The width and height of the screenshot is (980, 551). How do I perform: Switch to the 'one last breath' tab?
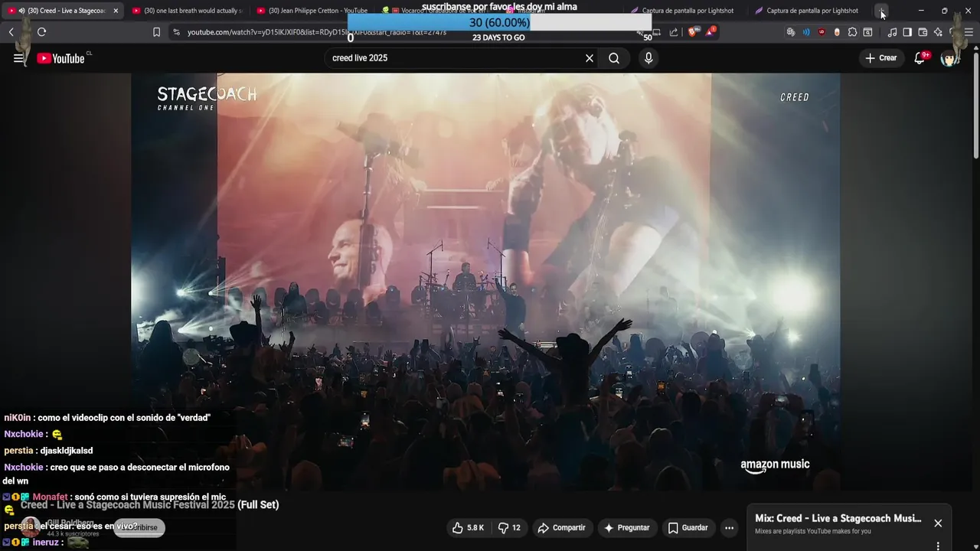pyautogui.click(x=188, y=11)
